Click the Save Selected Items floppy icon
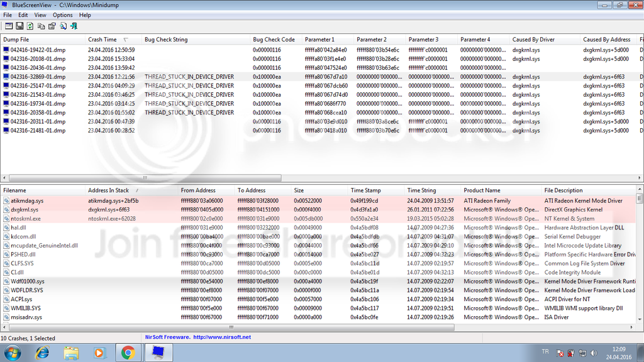Viewport: 644px width, 362px height. pos(19,26)
